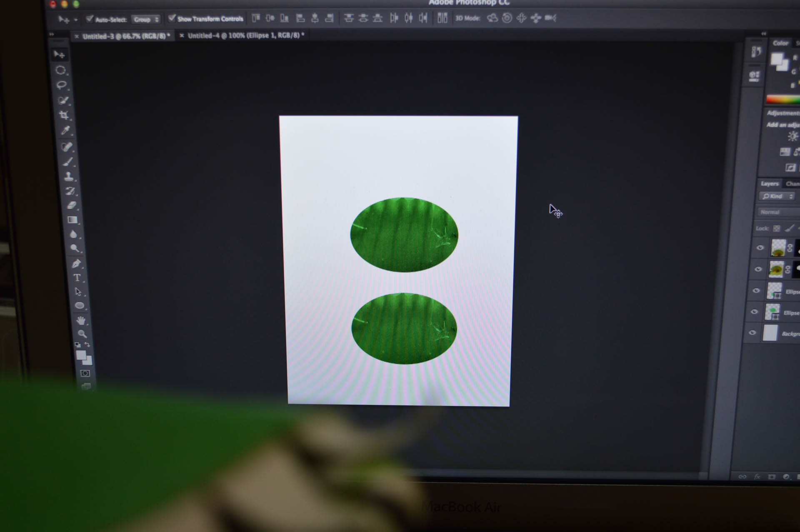Viewport: 800px width, 532px height.
Task: Click foreground swatch in Color panel
Action: 777,60
